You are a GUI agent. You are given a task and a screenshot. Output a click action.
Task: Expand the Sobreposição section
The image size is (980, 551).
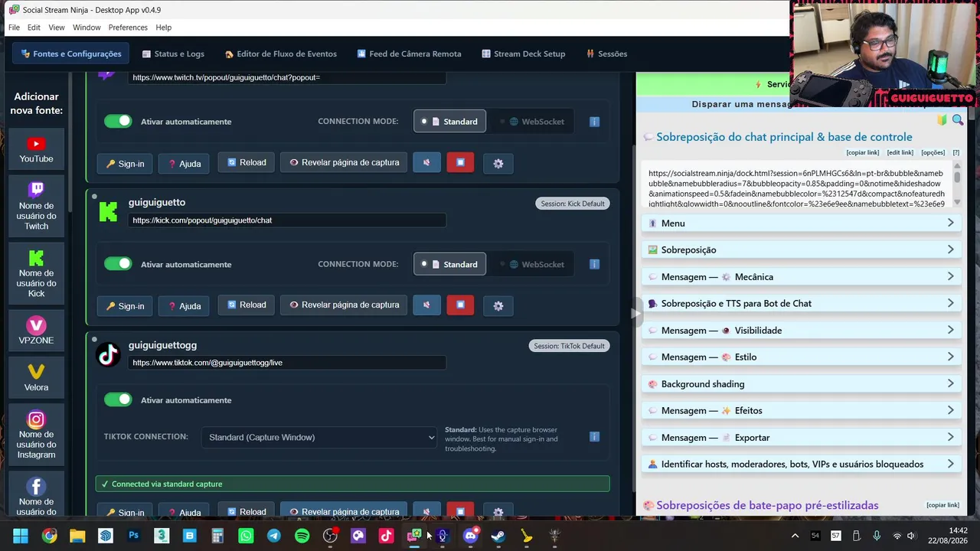[802, 250]
